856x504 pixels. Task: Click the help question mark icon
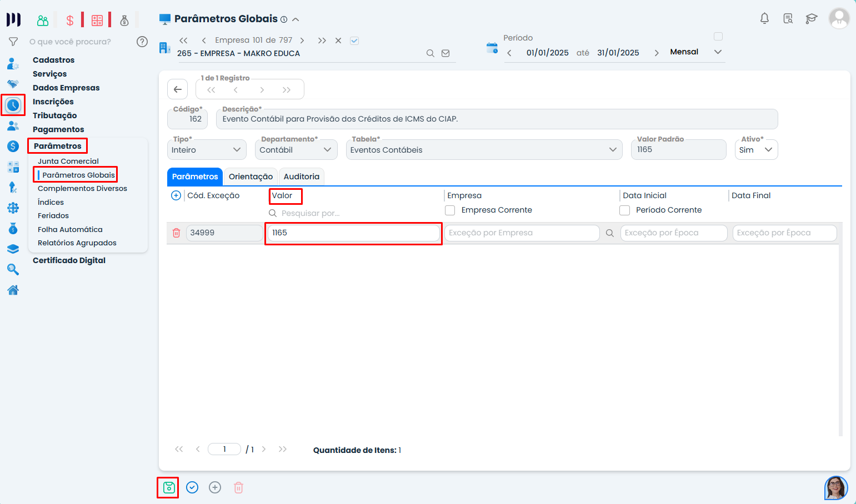click(142, 42)
